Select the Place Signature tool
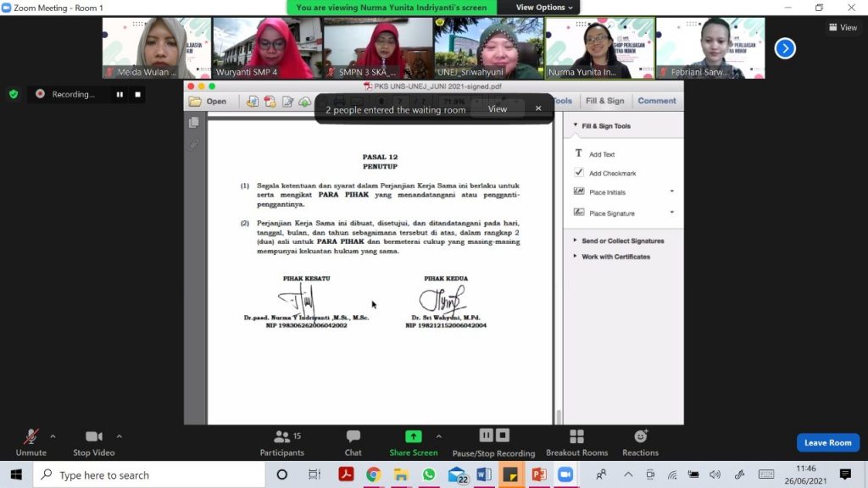 point(604,213)
